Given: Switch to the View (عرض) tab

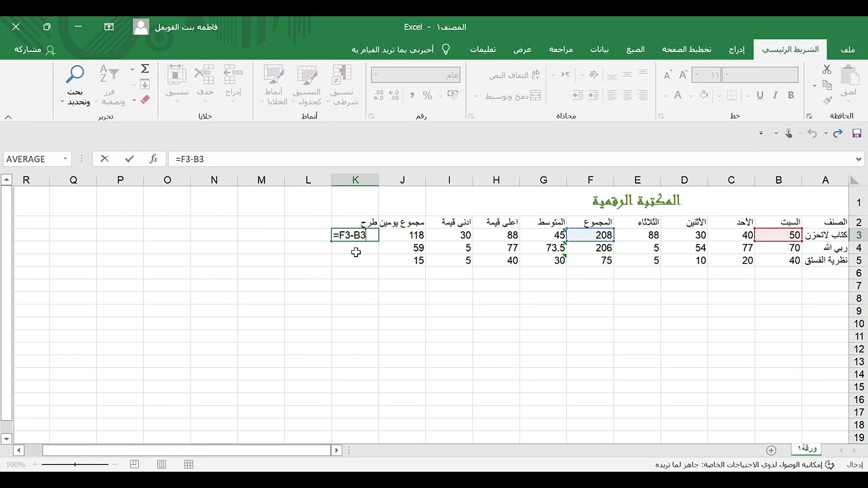Looking at the screenshot, I should tap(522, 49).
